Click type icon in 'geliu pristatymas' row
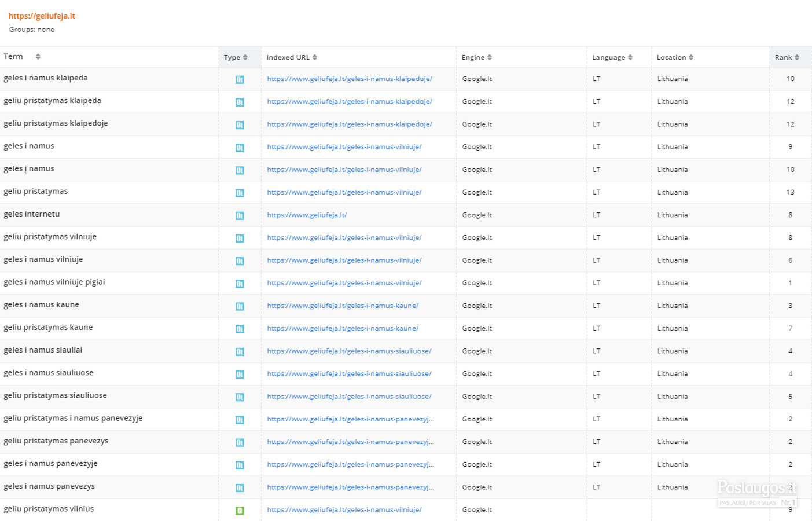The width and height of the screenshot is (812, 521). tap(240, 193)
